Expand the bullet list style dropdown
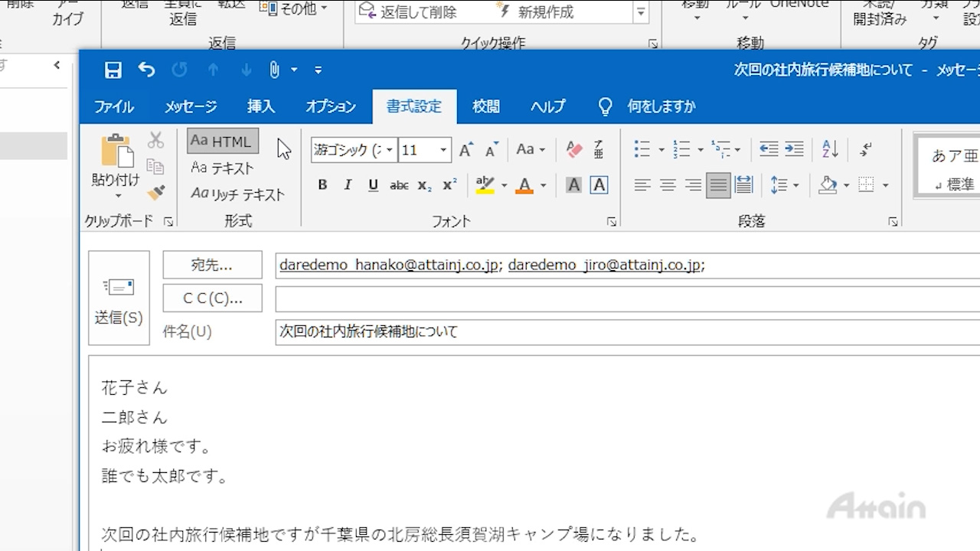This screenshot has height=551, width=980. pyautogui.click(x=661, y=150)
